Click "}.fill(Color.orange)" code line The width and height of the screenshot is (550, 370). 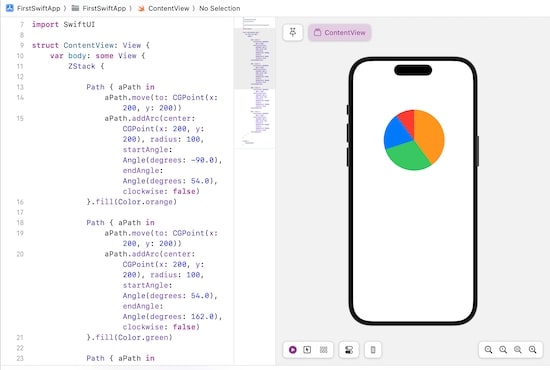[x=132, y=202]
